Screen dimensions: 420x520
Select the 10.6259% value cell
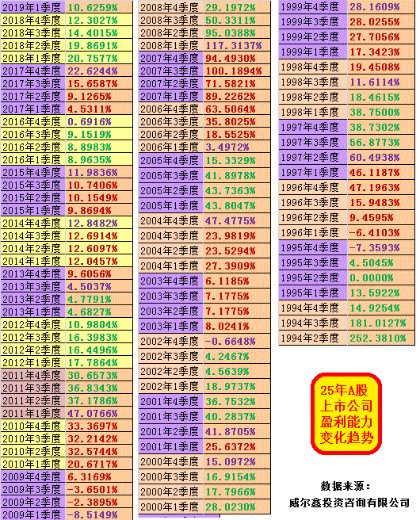99,6
